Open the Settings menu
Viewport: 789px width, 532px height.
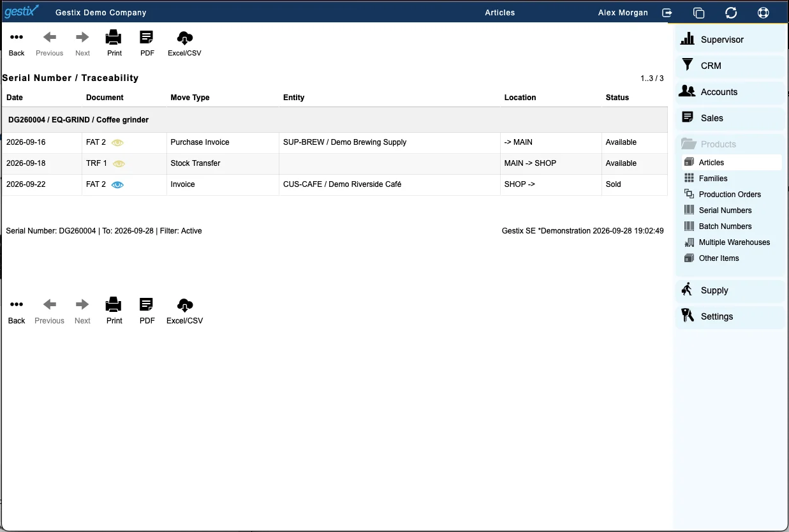[x=730, y=316]
